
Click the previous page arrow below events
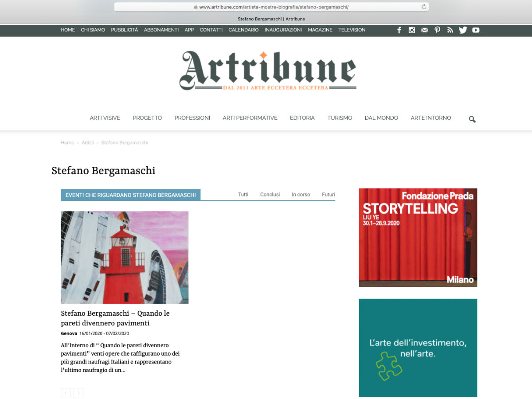(66, 393)
